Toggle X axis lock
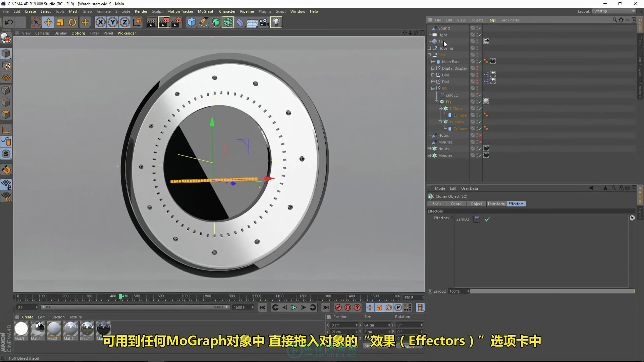This screenshot has height=362, width=644. tap(100, 22)
